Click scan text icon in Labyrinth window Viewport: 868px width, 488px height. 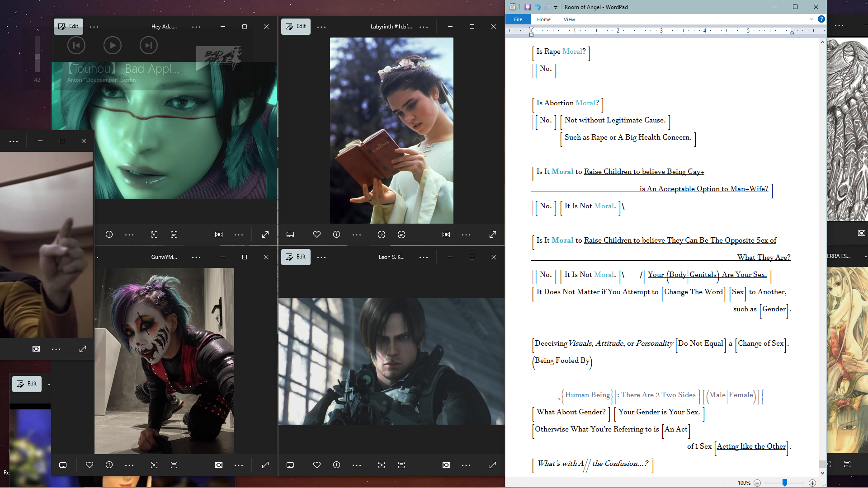click(401, 235)
